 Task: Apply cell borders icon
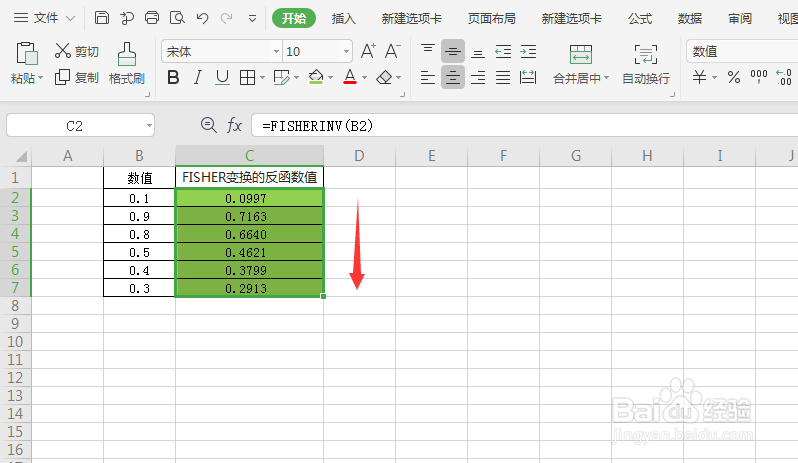[x=248, y=78]
